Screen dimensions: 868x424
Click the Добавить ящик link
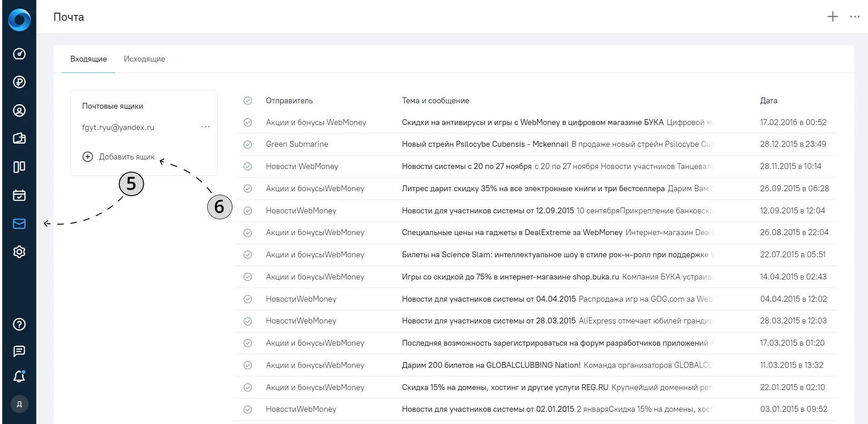coord(127,157)
